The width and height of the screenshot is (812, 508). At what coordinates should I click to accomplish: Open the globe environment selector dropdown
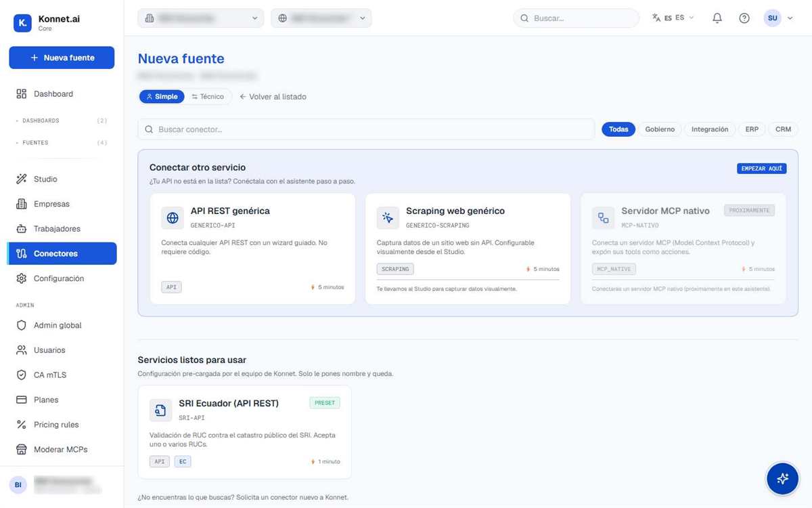[x=321, y=18]
